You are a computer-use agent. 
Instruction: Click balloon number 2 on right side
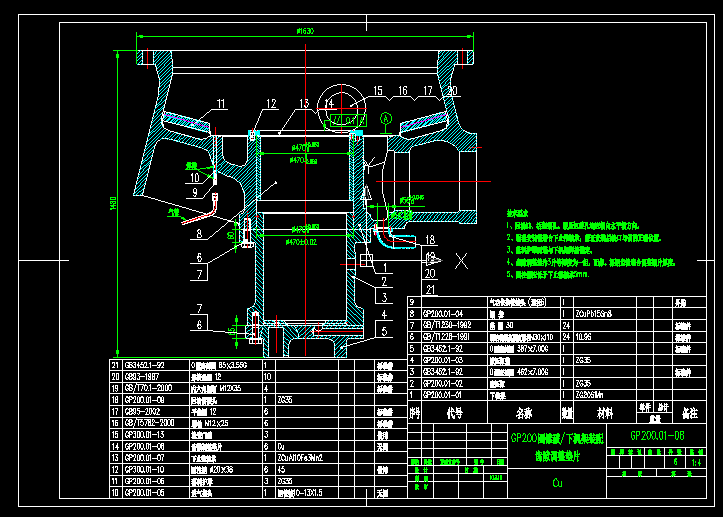384,281
